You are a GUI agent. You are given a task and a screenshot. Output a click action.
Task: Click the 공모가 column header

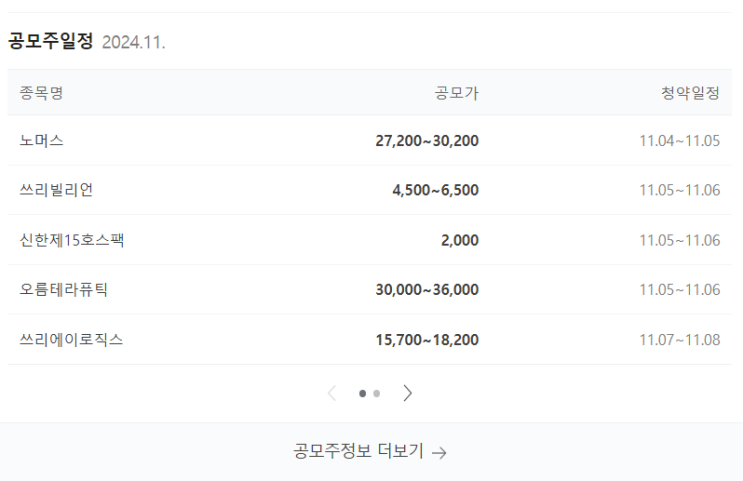pos(457,92)
